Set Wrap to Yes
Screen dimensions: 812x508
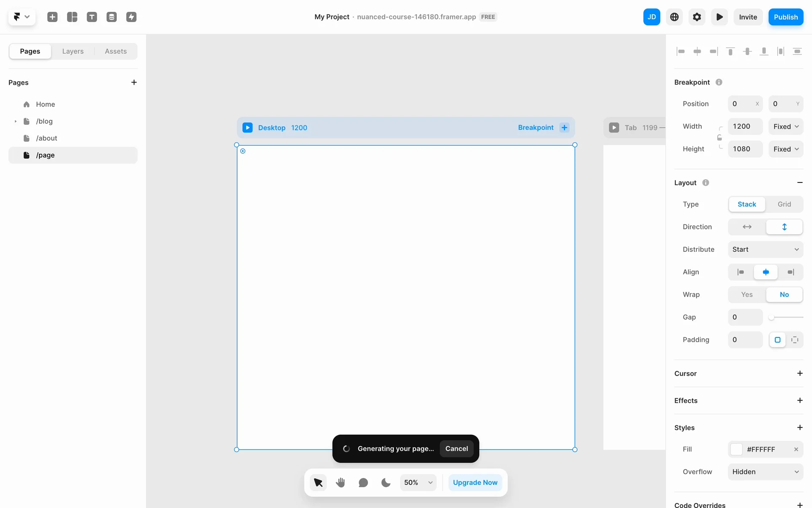(747, 295)
